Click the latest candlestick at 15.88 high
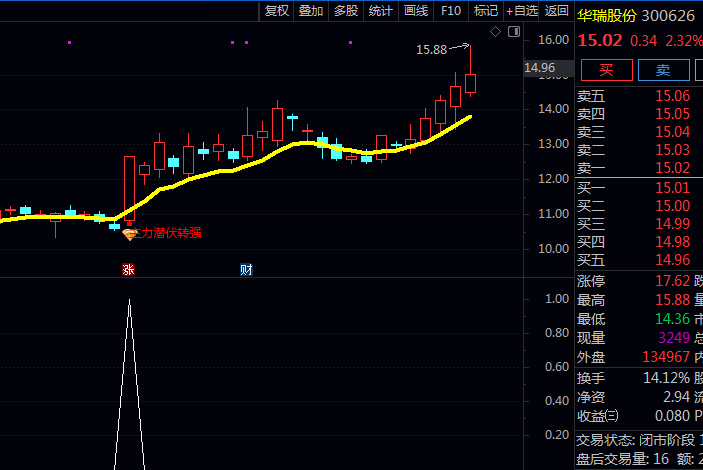This screenshot has width=703, height=470. point(470,83)
